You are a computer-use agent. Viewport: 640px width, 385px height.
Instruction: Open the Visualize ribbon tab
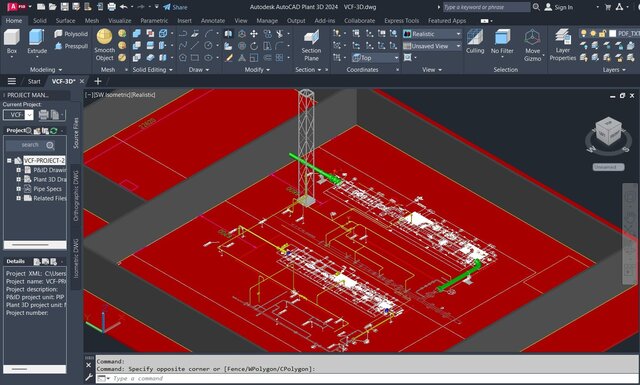120,20
